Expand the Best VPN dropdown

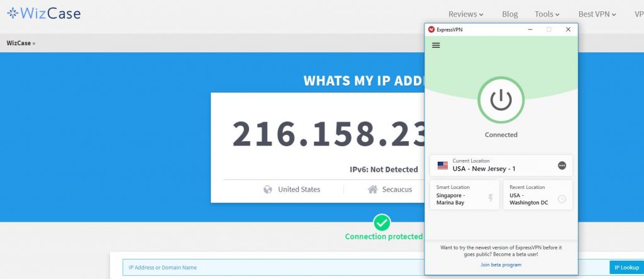coord(597,14)
